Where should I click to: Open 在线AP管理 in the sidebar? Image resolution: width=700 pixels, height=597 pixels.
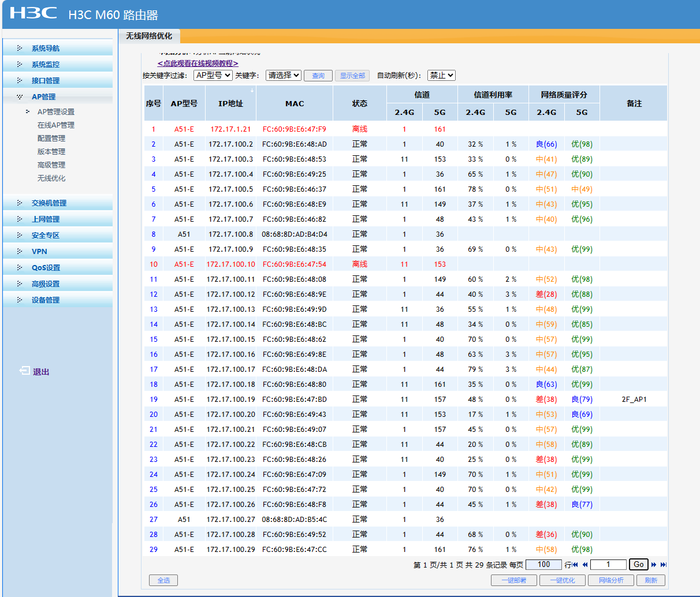[55, 125]
